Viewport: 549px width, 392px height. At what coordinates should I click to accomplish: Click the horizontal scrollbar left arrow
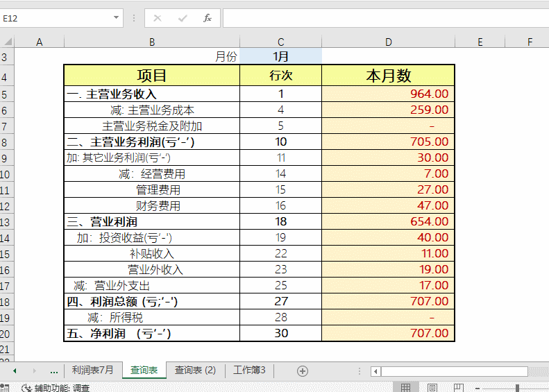click(375, 370)
